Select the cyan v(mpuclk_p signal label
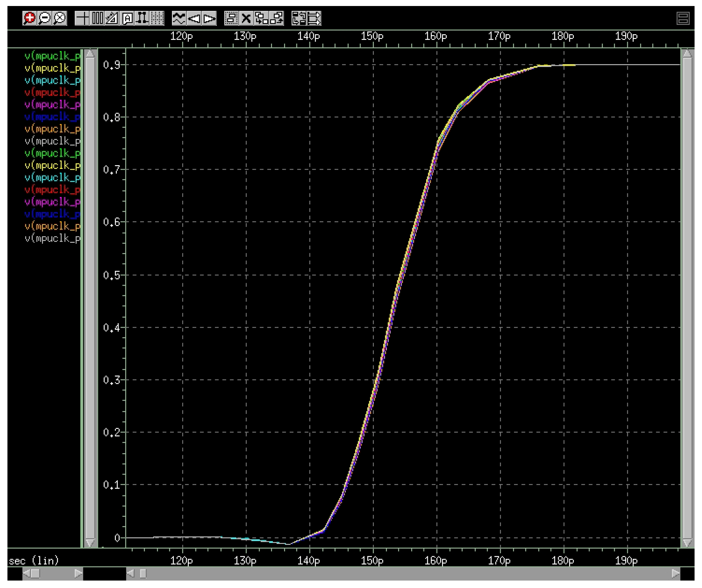 pos(52,80)
